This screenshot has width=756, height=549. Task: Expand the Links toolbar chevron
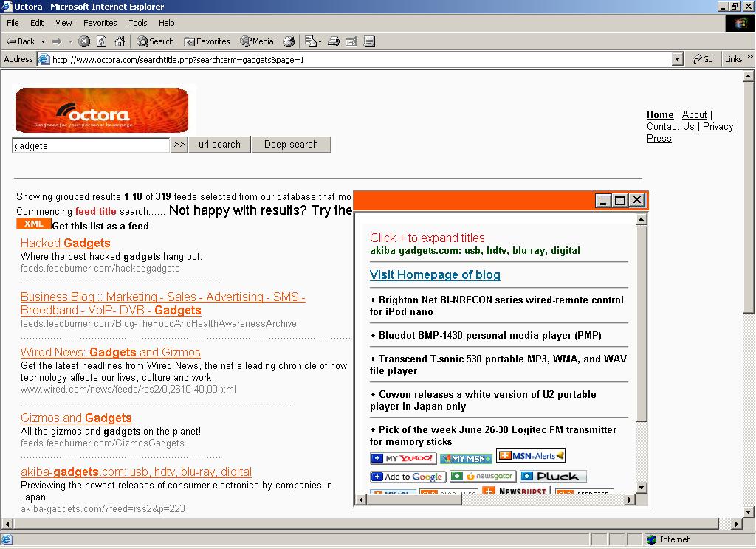(x=750, y=57)
